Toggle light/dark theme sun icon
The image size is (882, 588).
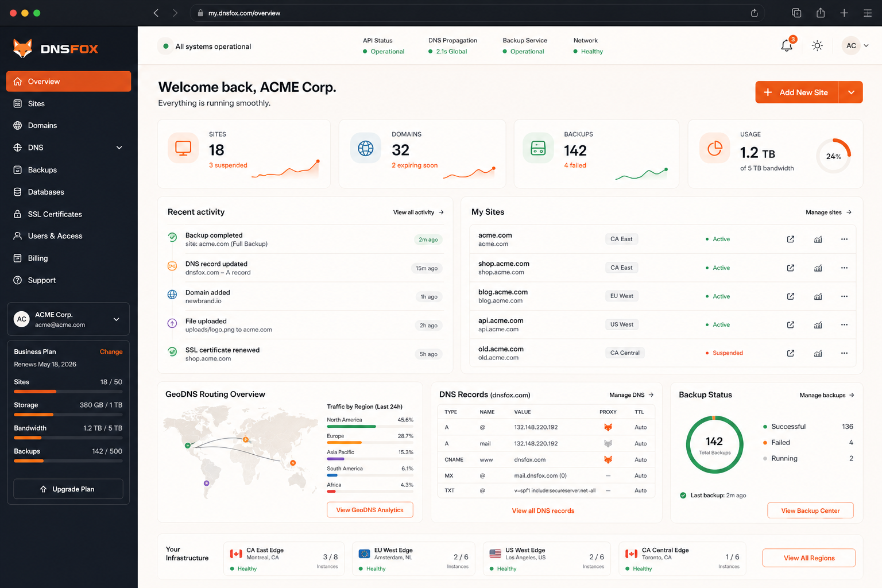click(x=817, y=45)
